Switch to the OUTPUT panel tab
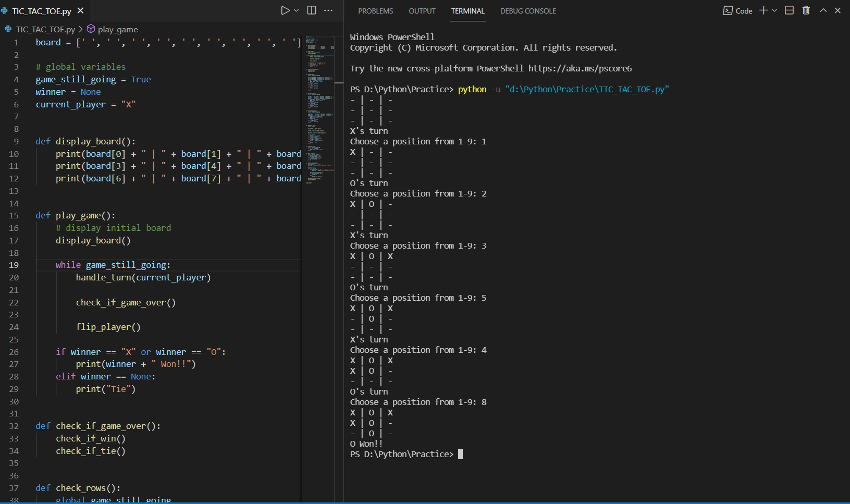This screenshot has height=504, width=850. [422, 11]
